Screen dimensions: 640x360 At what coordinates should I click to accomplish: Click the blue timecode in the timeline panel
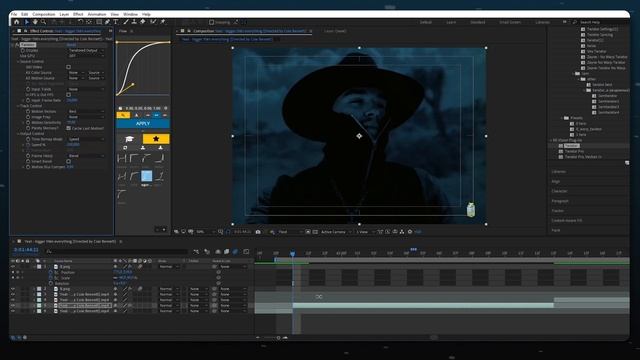point(26,250)
